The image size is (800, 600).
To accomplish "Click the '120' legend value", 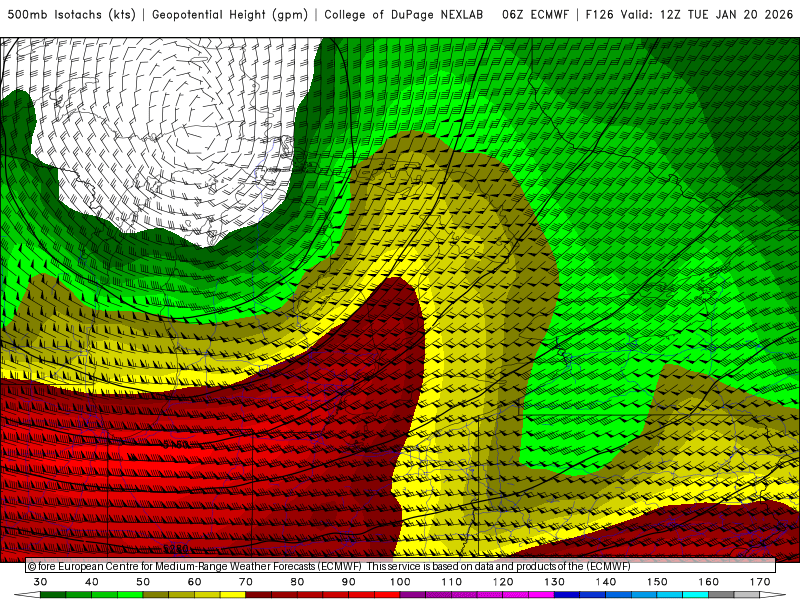I will coord(503,582).
